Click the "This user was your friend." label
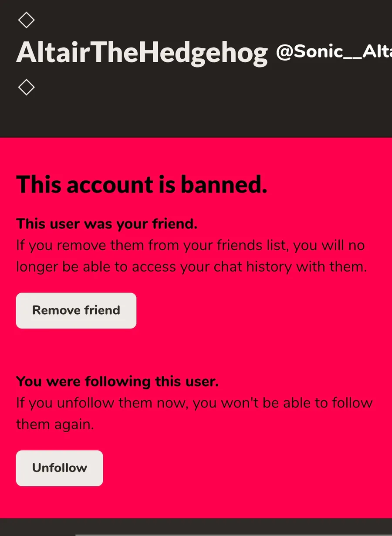392x536 pixels. click(107, 224)
